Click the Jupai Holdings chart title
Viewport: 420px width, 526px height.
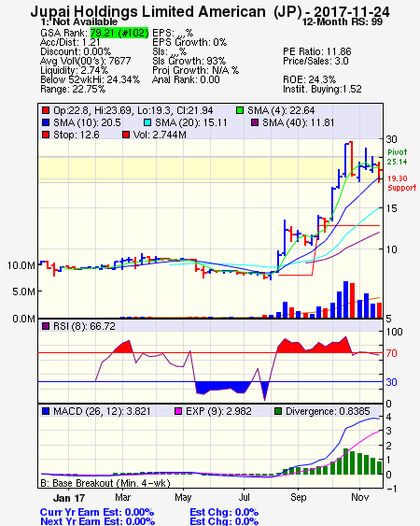click(x=210, y=12)
